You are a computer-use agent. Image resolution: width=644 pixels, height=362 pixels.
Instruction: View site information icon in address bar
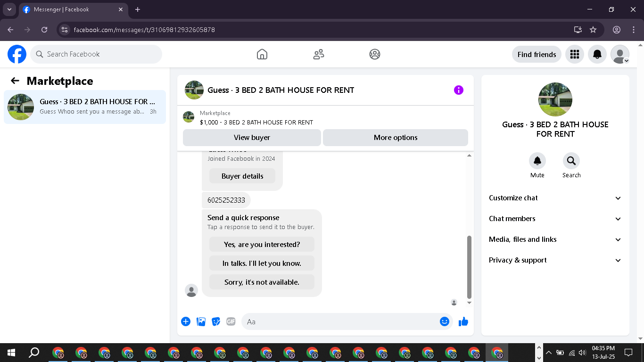click(65, 30)
